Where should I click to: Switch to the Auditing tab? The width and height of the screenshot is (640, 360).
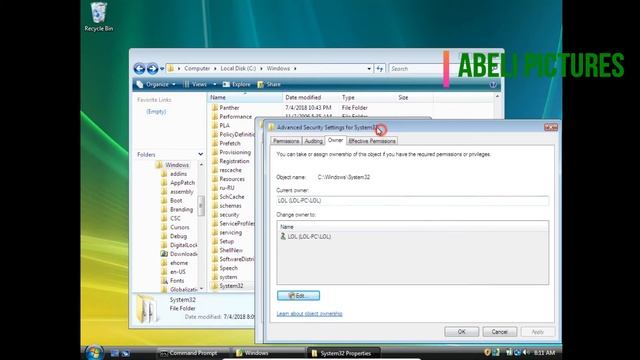[313, 141]
